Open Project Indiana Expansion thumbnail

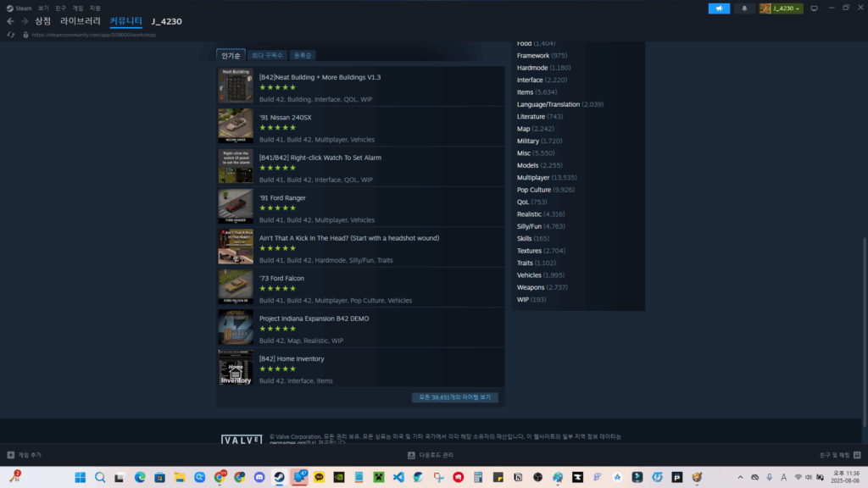pyautogui.click(x=236, y=327)
